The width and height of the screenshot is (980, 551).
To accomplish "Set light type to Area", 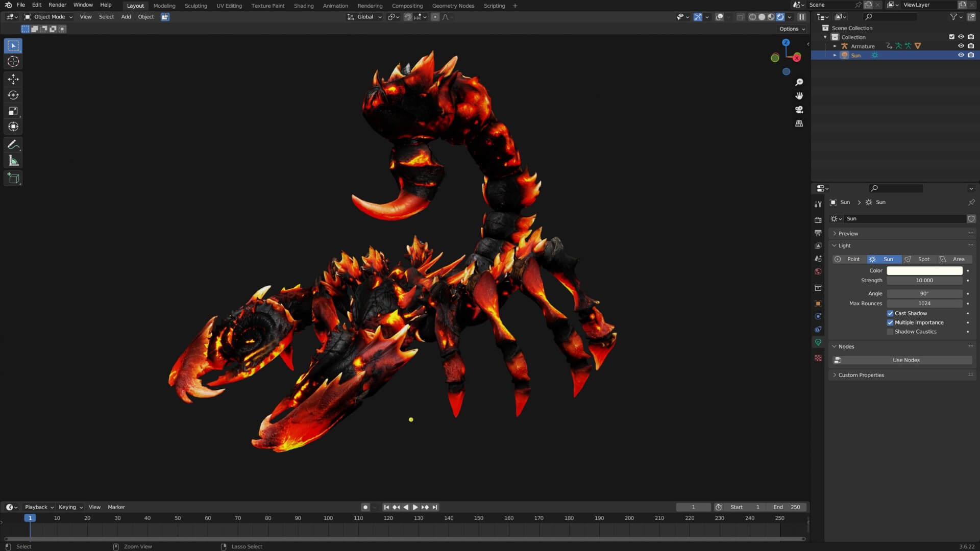I will [x=954, y=260].
